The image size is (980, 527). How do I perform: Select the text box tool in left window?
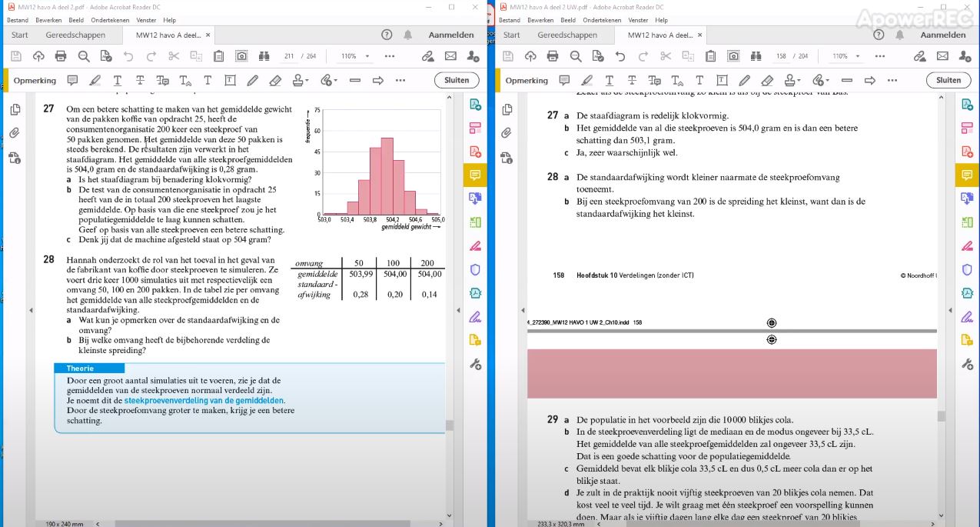coord(230,80)
